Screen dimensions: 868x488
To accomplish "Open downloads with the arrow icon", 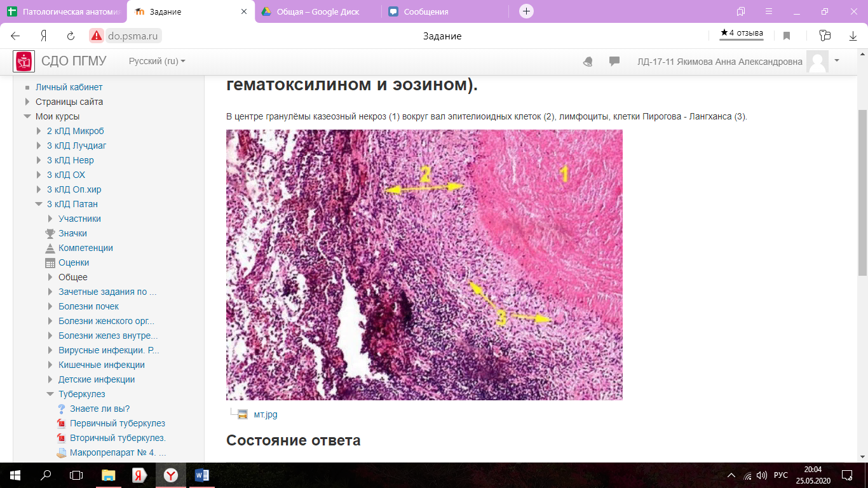I will [x=853, y=36].
